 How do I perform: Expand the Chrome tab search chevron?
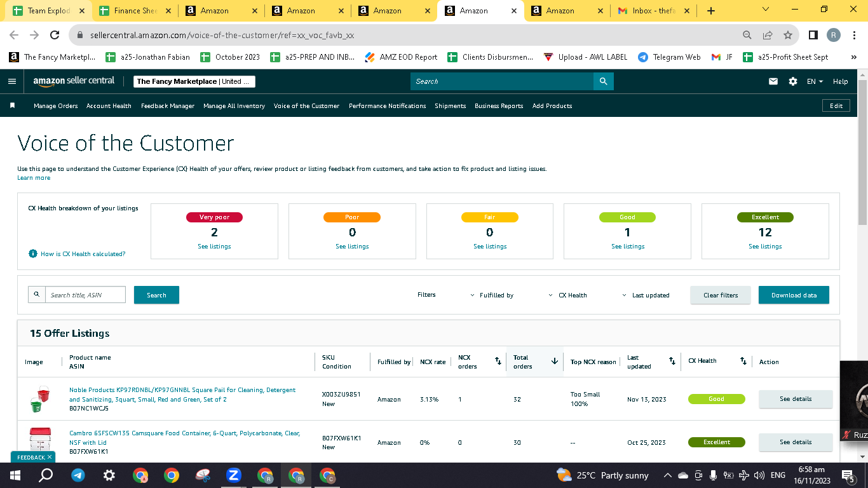click(x=765, y=10)
